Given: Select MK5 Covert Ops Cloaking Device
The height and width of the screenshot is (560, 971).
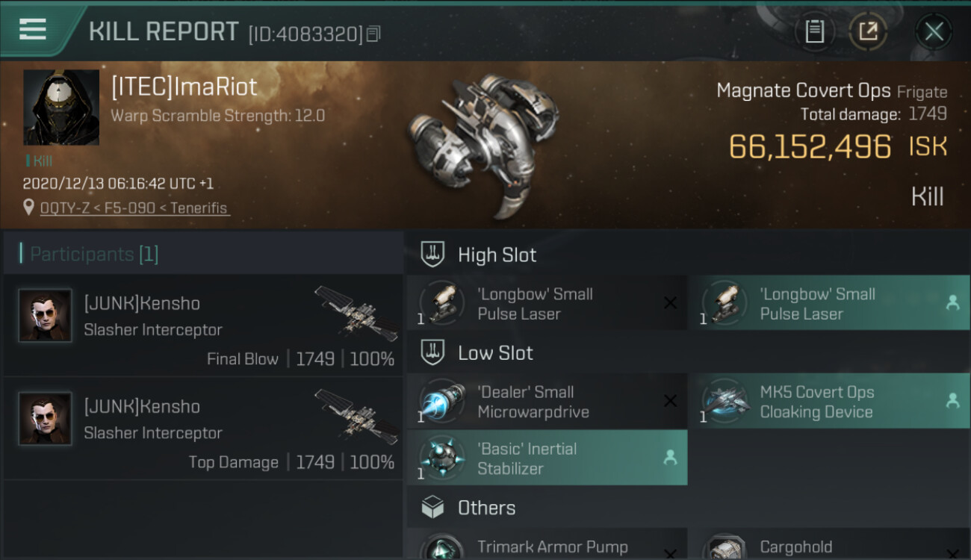Looking at the screenshot, I should (x=828, y=401).
